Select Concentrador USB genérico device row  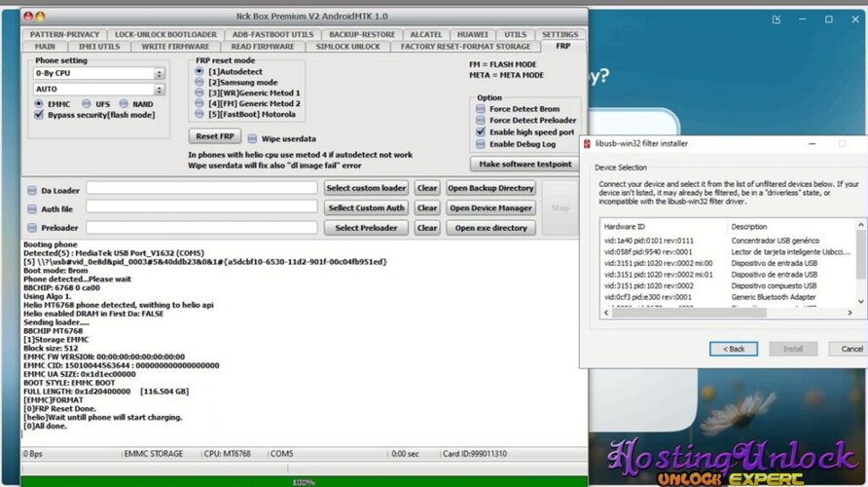click(729, 241)
